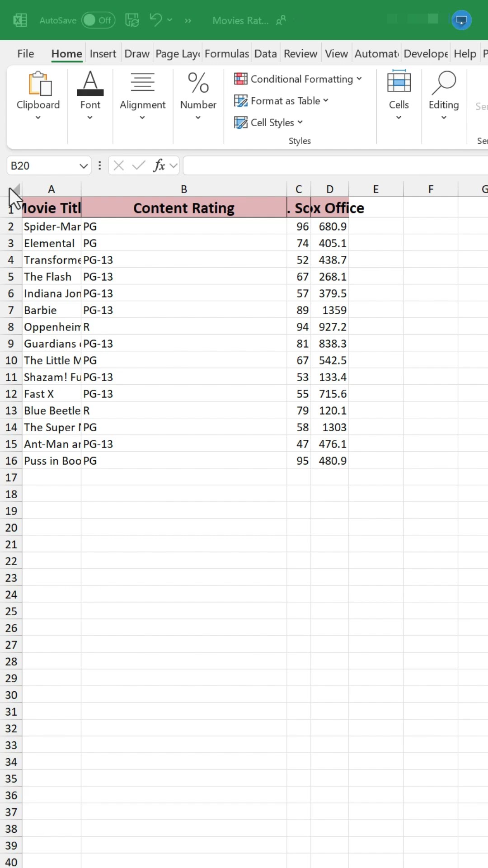
Task: Click inside the formula bar field
Action: [x=336, y=165]
